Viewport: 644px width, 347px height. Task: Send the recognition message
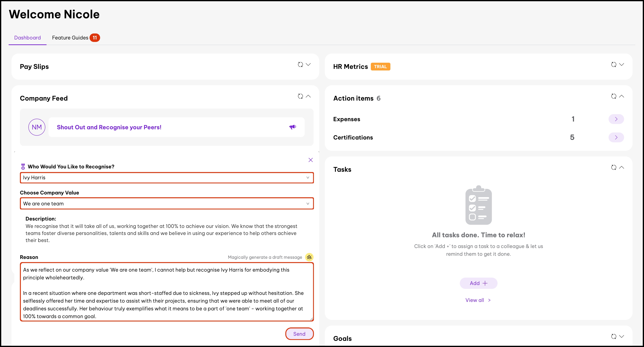[x=299, y=334]
